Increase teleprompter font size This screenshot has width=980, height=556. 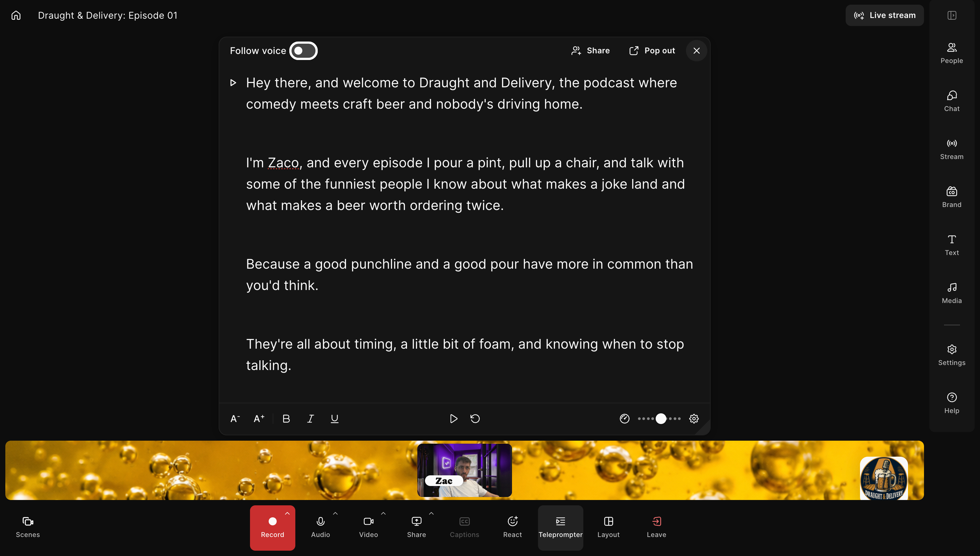259,419
